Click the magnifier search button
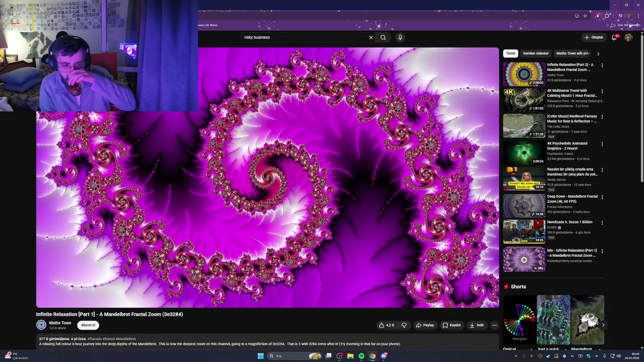The width and height of the screenshot is (644, 362). 383,37
